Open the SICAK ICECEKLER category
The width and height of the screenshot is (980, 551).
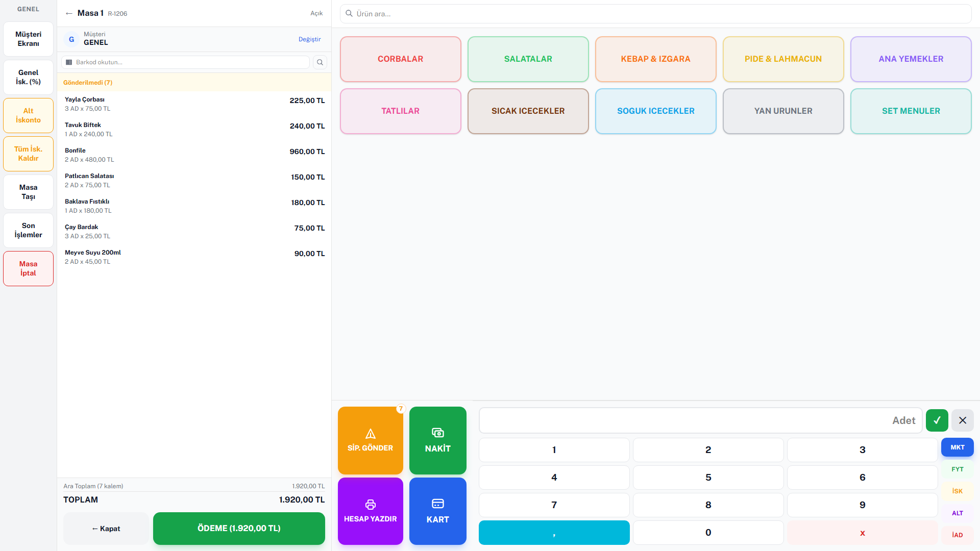pyautogui.click(x=528, y=111)
